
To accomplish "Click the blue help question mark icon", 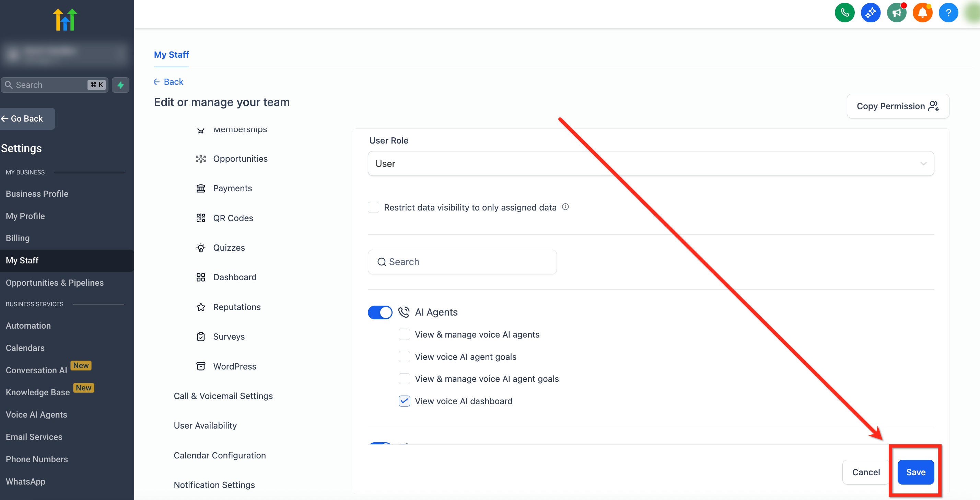I will click(x=948, y=13).
